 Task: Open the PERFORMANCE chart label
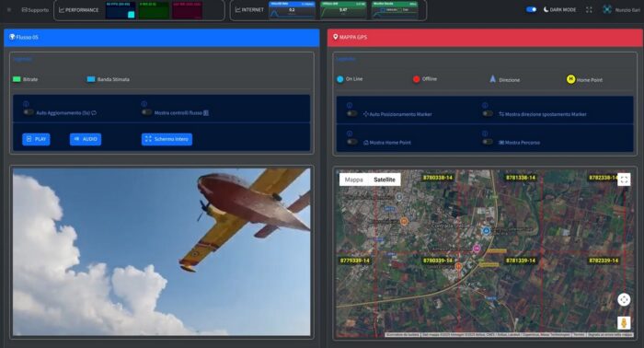pyautogui.click(x=79, y=10)
